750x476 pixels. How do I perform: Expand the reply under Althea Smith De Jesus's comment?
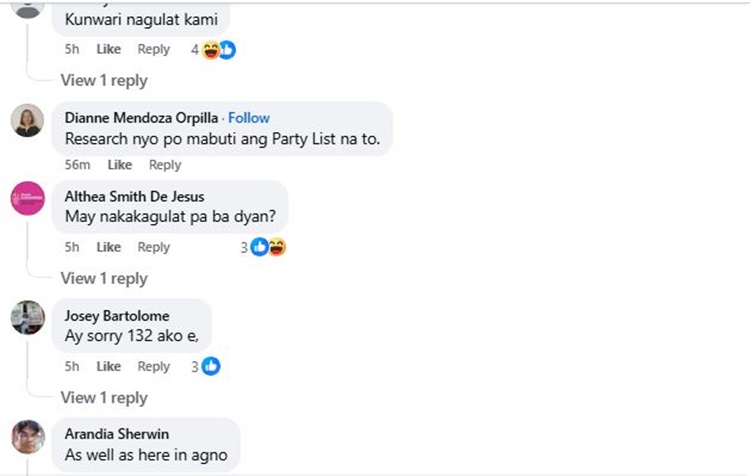[104, 278]
